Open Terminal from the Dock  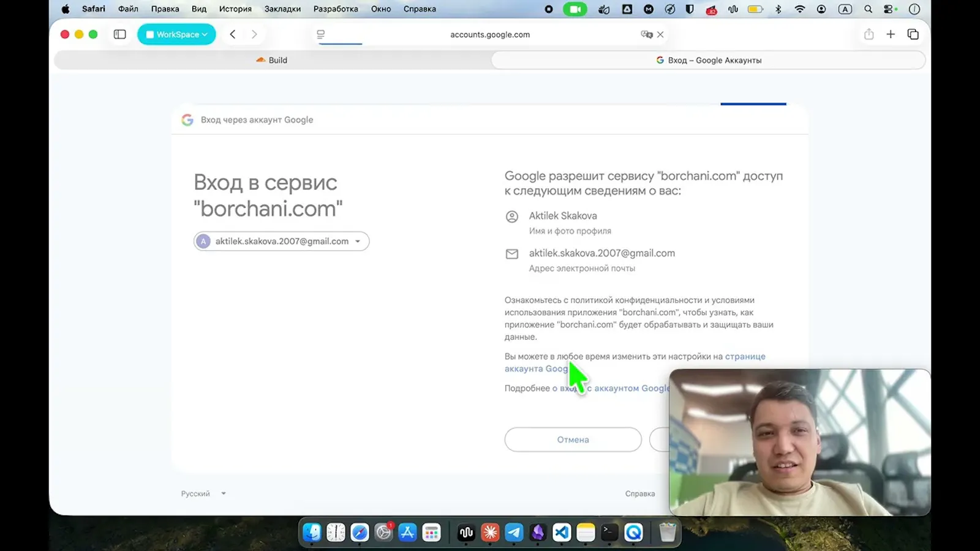[609, 533]
